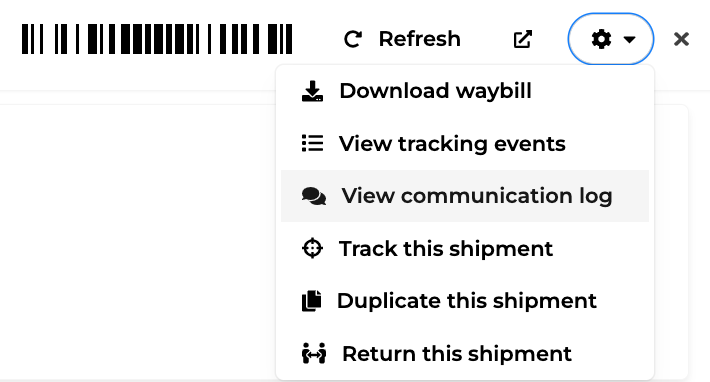Open shipment in new window icon
Image resolution: width=710 pixels, height=382 pixels.
tap(522, 39)
